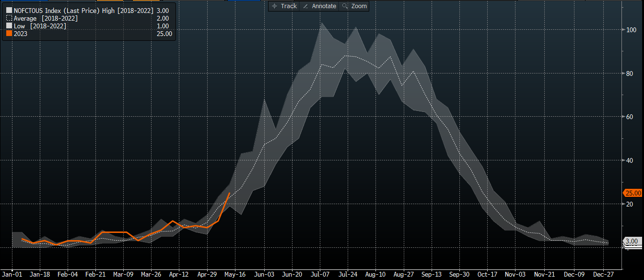
Task: Click the Jan-01 date label
Action: point(12,274)
